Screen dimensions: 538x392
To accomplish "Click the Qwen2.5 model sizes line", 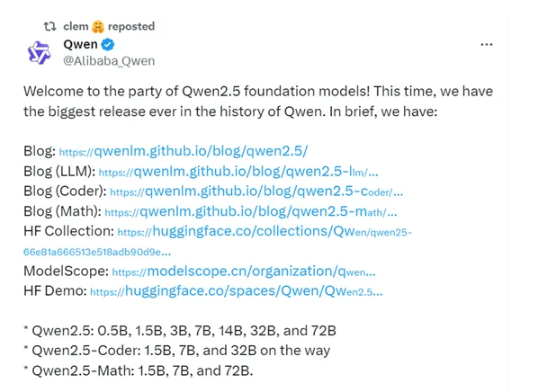I will (x=180, y=331).
